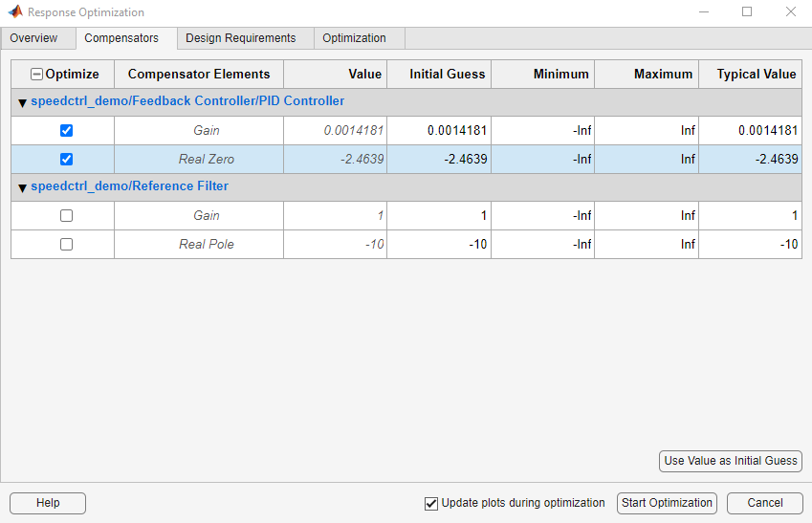Click the Help button

[x=48, y=503]
